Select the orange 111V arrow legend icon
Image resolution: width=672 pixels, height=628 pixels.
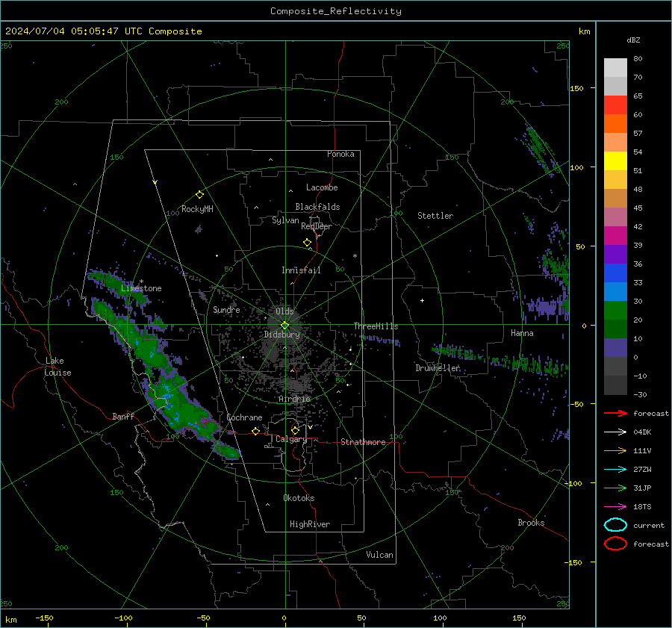615,450
